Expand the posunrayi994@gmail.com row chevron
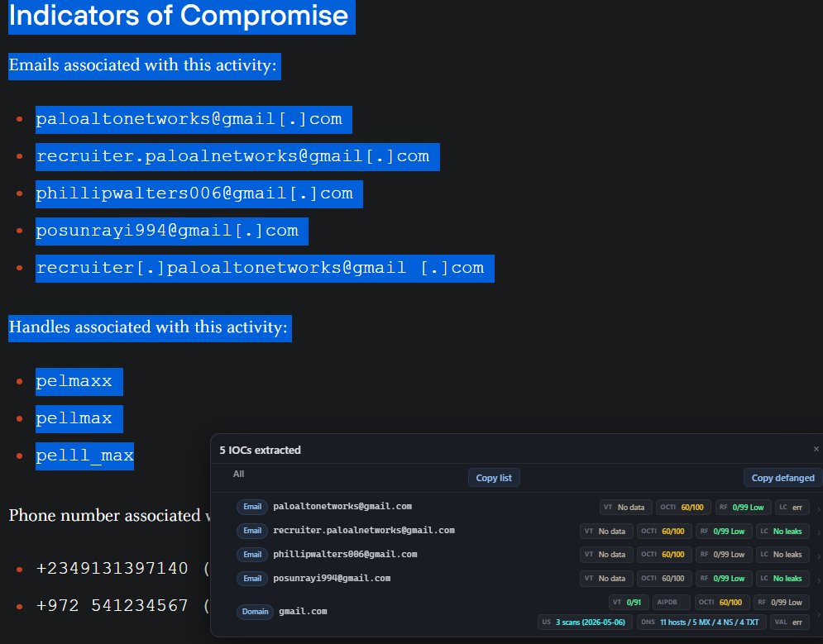823x644 pixels. click(x=819, y=580)
